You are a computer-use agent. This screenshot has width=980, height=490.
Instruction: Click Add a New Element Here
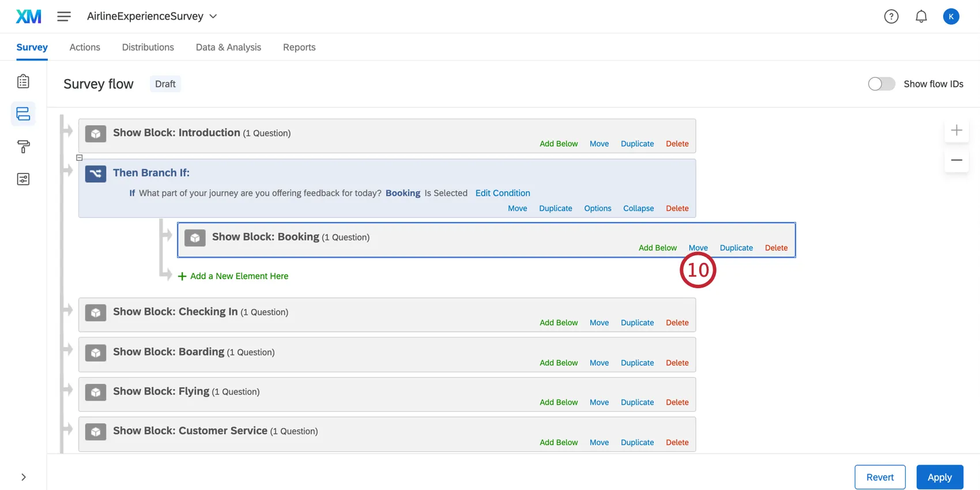(239, 276)
